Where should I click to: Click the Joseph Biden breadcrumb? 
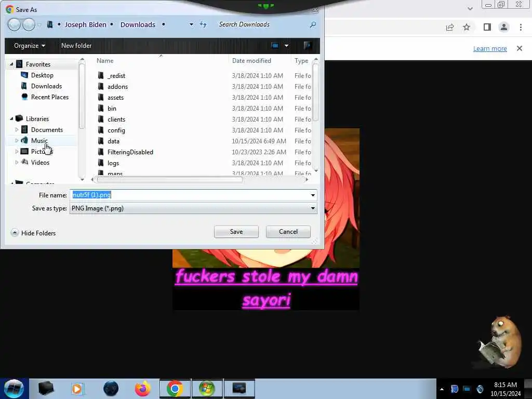[86, 24]
